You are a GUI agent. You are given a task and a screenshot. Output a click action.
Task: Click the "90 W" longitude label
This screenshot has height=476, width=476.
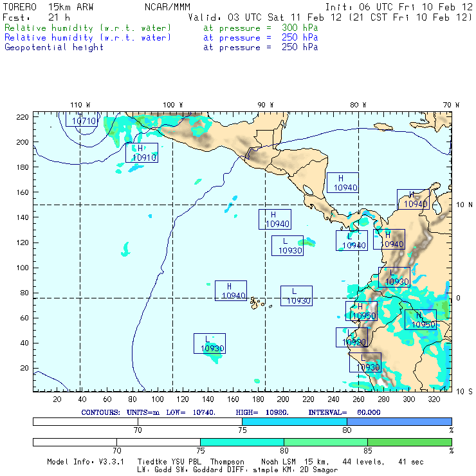[265, 105]
